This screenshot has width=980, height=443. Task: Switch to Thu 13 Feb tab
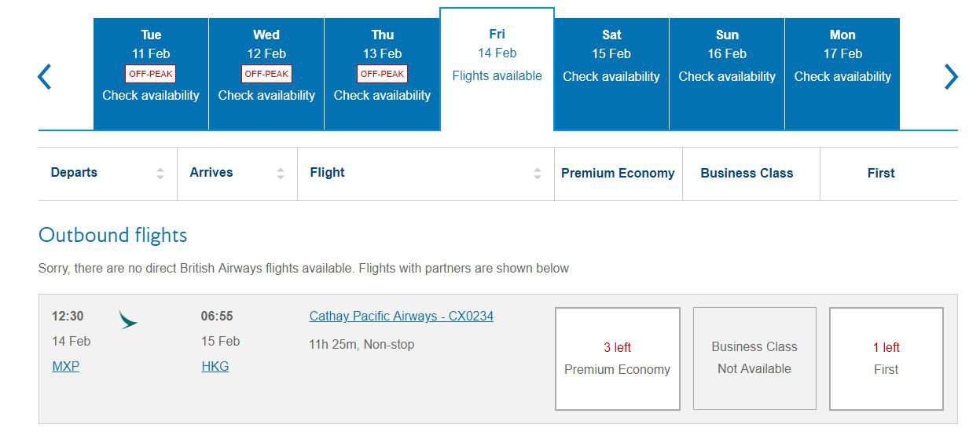pyautogui.click(x=382, y=74)
